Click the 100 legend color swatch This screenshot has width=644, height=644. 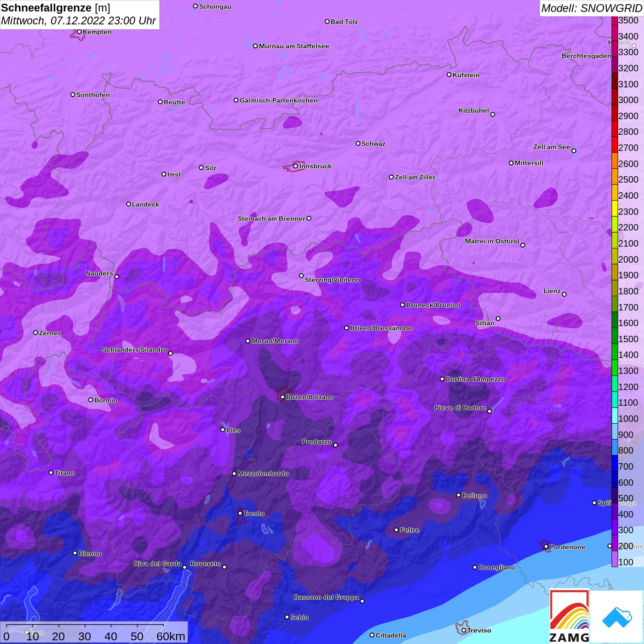tap(615, 558)
